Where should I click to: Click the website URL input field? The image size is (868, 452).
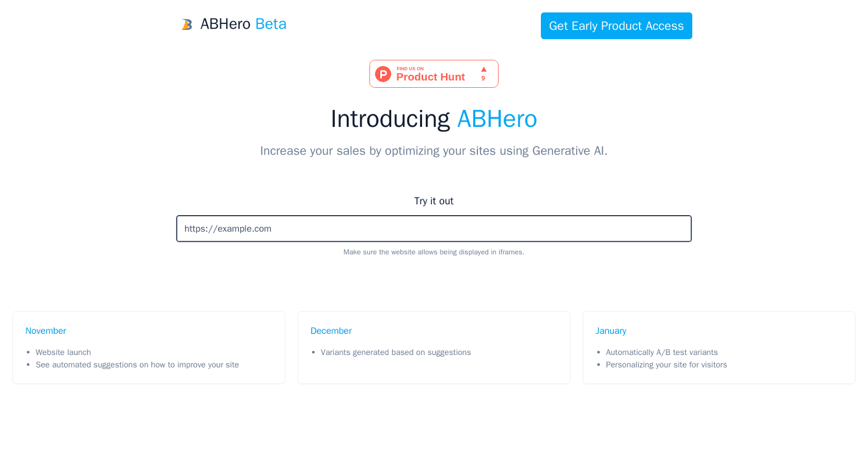(x=434, y=228)
